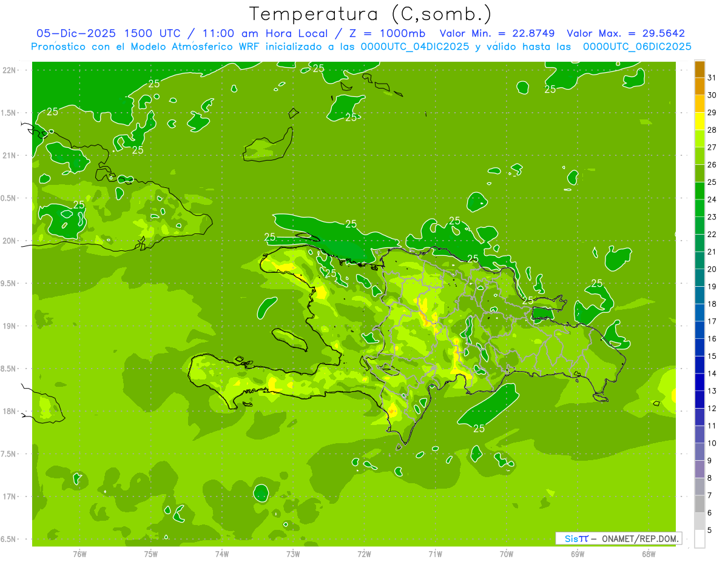Click the '11' label on the color scale
The image size is (728, 562).
(x=712, y=426)
